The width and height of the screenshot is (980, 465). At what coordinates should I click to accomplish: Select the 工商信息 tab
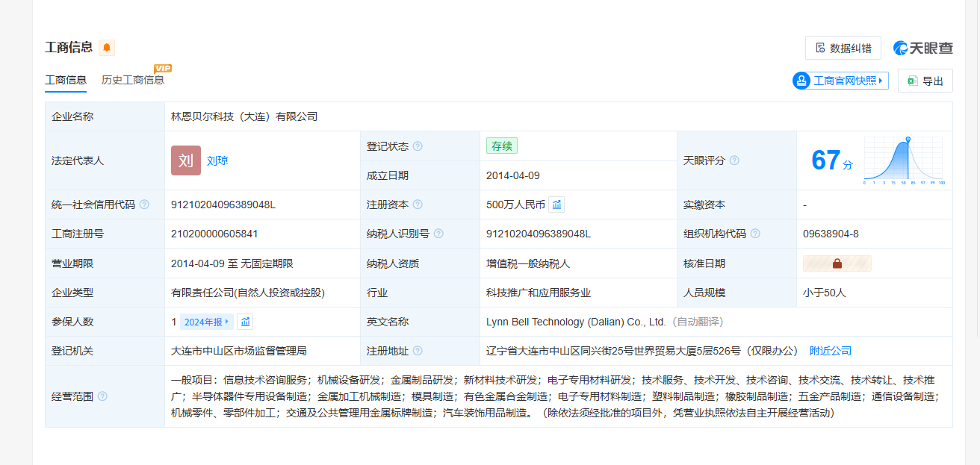(66, 80)
